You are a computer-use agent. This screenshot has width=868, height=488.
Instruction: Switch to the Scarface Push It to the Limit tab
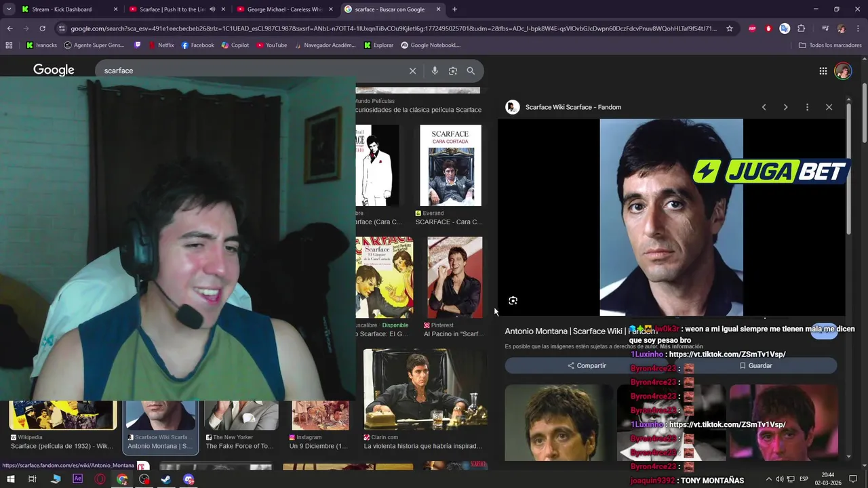(172, 9)
